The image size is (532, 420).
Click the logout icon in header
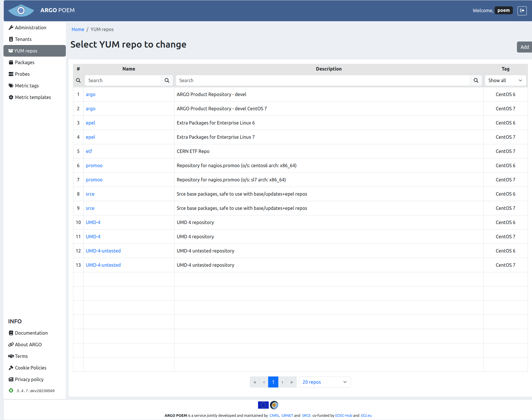click(x=522, y=10)
